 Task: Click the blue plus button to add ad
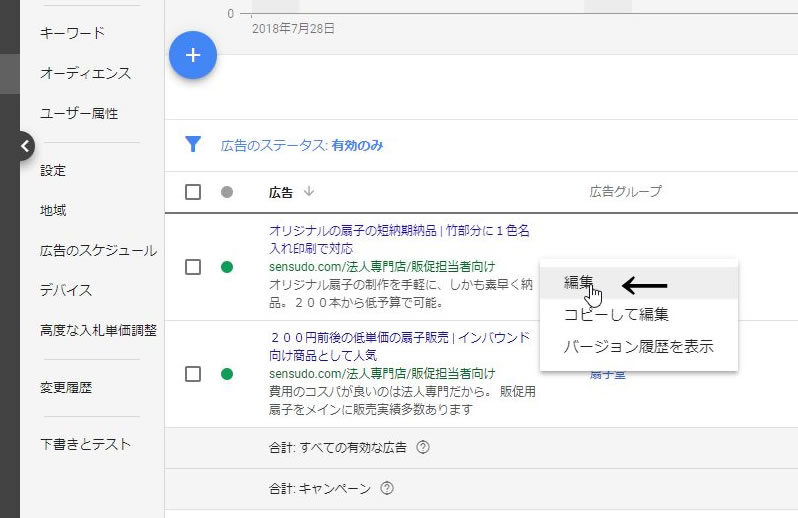tap(193, 55)
